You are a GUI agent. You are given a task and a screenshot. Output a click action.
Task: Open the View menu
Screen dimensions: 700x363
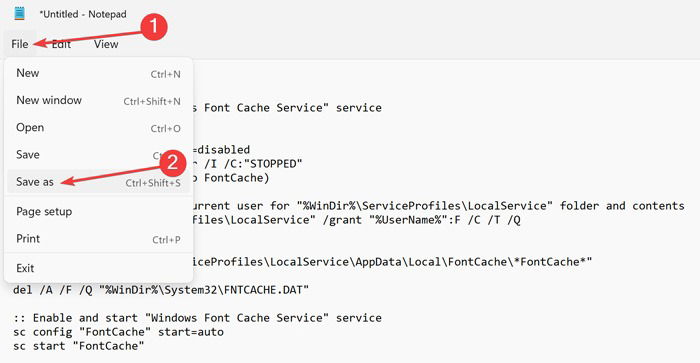[x=106, y=44]
